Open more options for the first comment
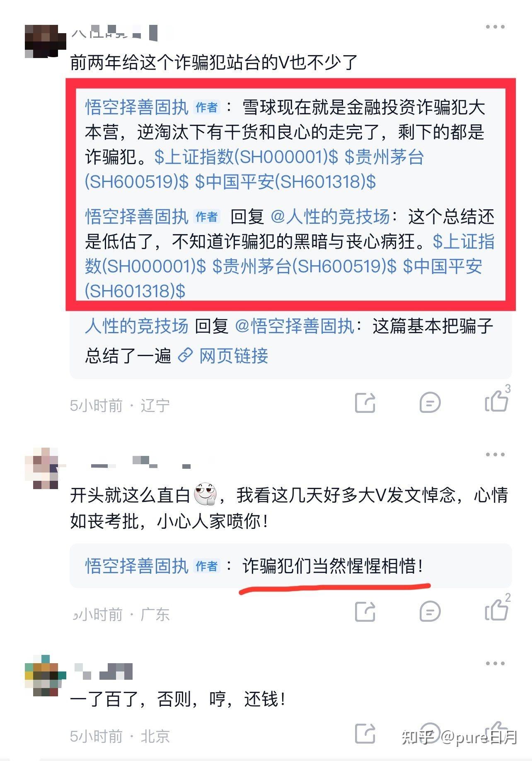Screen dimensions: 532x761 click(x=495, y=27)
